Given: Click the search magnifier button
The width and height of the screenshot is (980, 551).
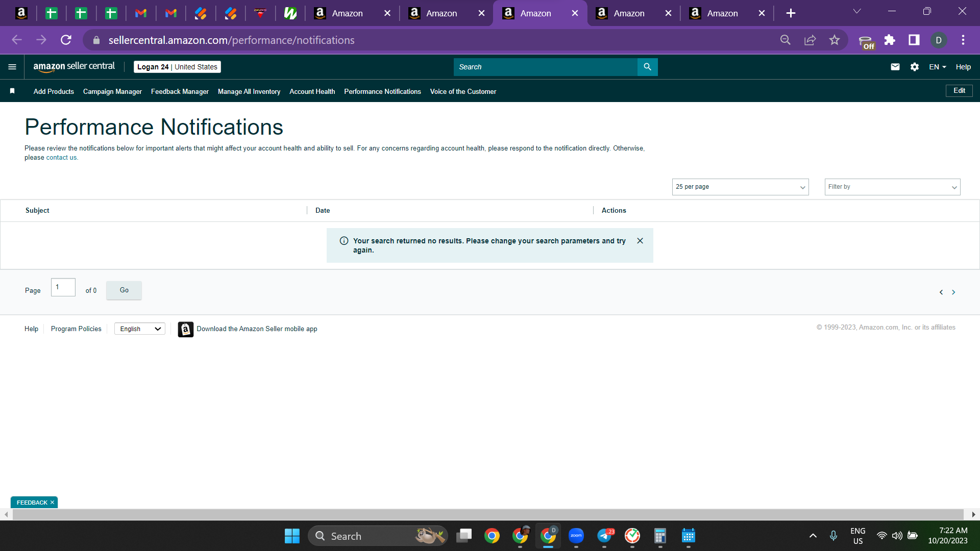Looking at the screenshot, I should point(647,67).
